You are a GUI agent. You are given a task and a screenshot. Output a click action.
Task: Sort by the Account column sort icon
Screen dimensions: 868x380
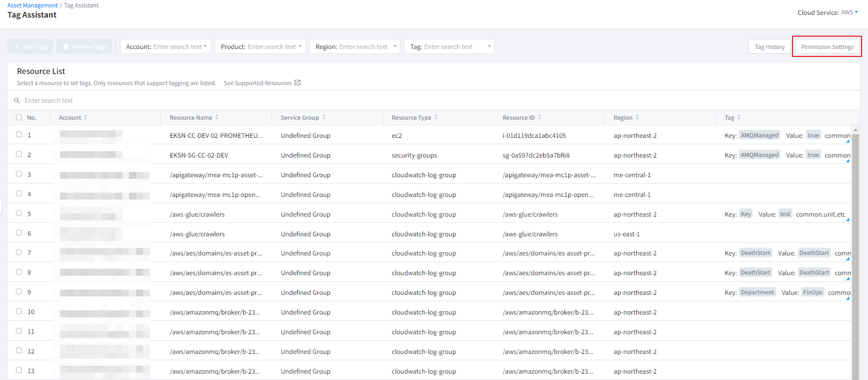86,118
